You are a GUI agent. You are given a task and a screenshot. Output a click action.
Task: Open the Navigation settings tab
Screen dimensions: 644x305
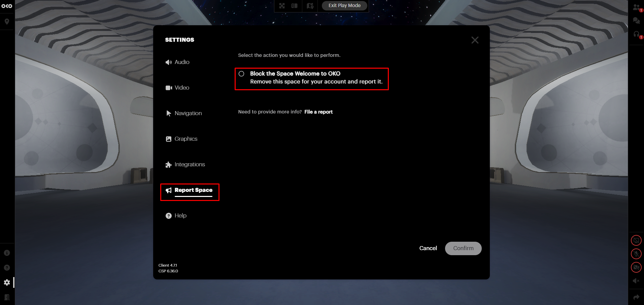(184, 113)
